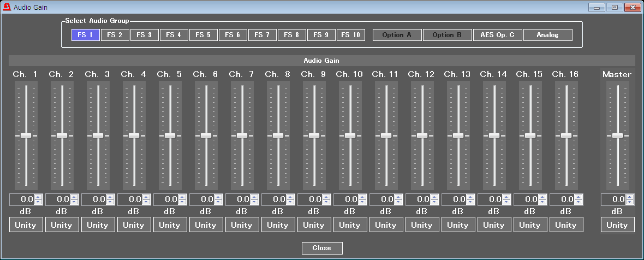Image resolution: width=644 pixels, height=260 pixels.
Task: Decrease Ch. 4 gain with down arrow
Action: (x=146, y=202)
